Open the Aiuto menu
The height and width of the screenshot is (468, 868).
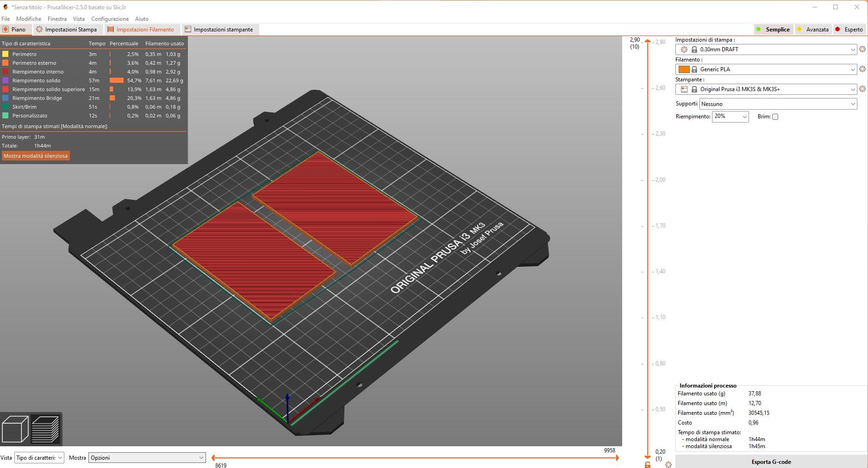pyautogui.click(x=142, y=19)
